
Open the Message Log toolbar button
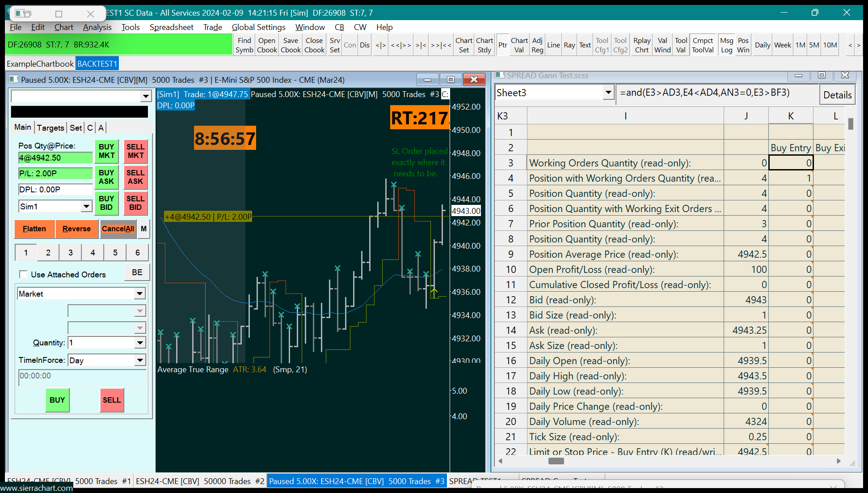pyautogui.click(x=726, y=45)
